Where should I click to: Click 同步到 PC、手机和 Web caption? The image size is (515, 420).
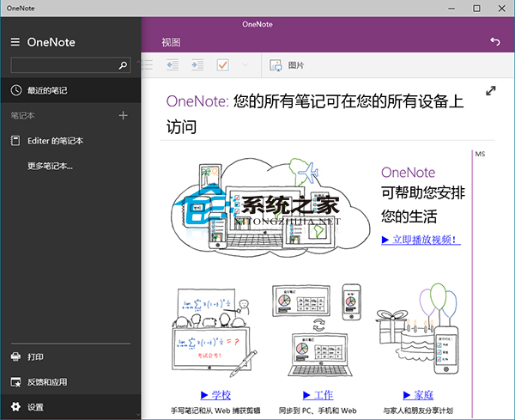coord(318,411)
